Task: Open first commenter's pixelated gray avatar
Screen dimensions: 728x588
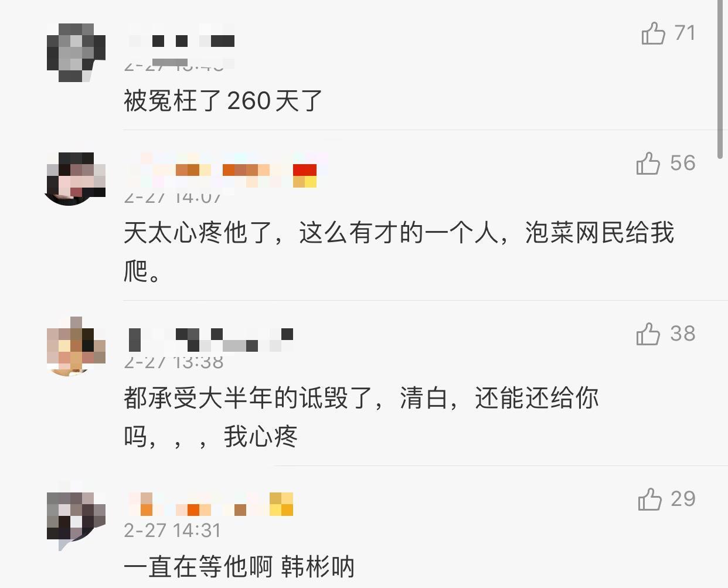Action: [x=76, y=53]
